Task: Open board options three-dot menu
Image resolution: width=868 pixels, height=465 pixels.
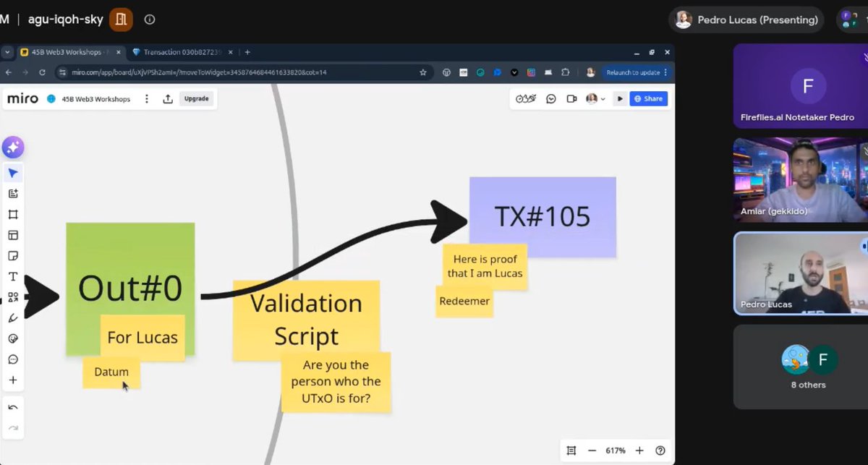Action: [x=147, y=99]
